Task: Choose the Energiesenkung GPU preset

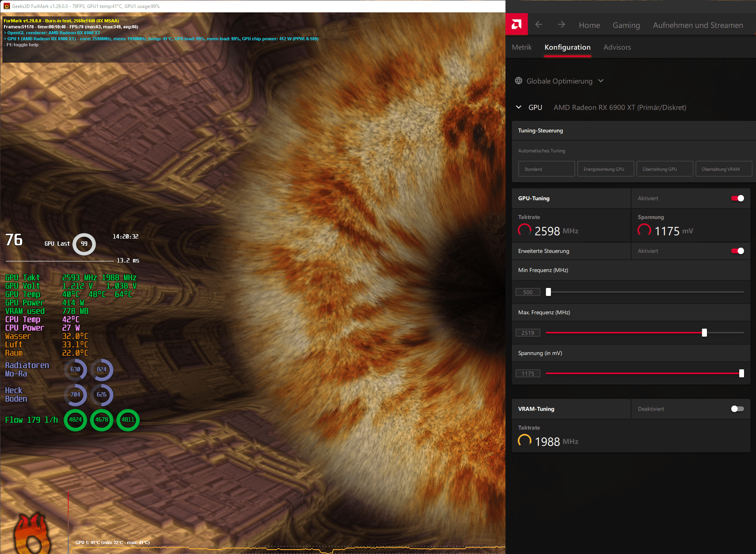Action: (x=606, y=169)
